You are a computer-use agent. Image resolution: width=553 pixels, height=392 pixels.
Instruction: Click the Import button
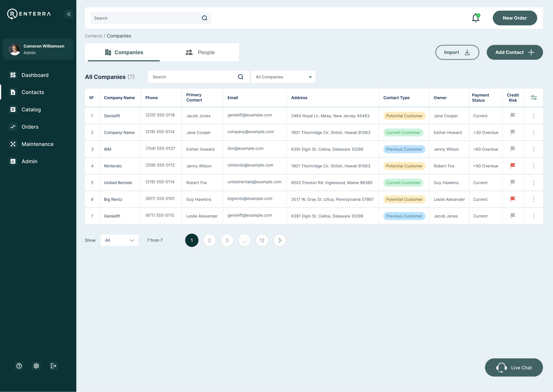point(457,52)
